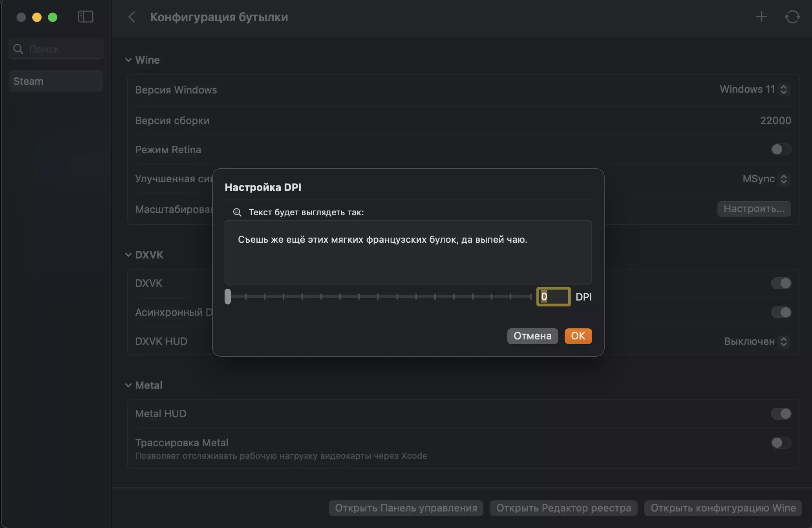
Task: Toggle the DXVK switch
Action: (781, 283)
